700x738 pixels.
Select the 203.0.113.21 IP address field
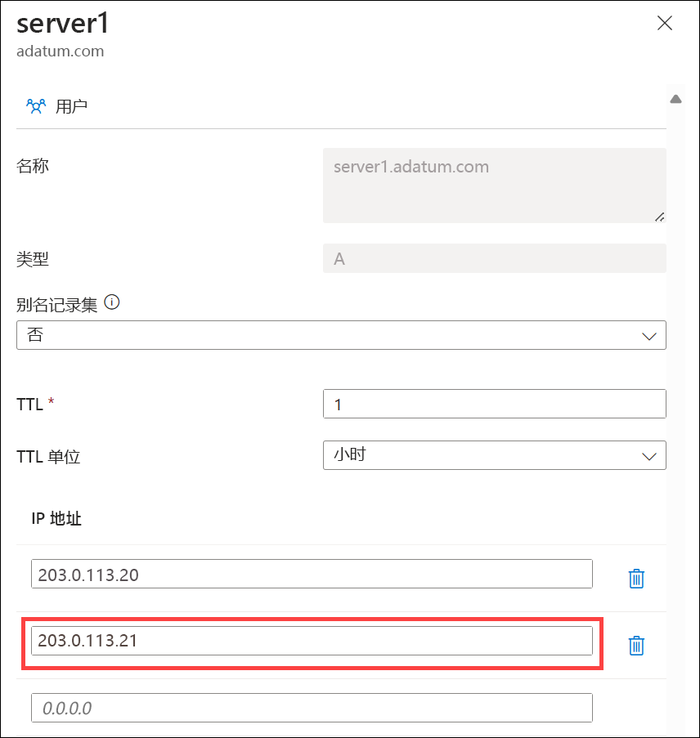(312, 641)
